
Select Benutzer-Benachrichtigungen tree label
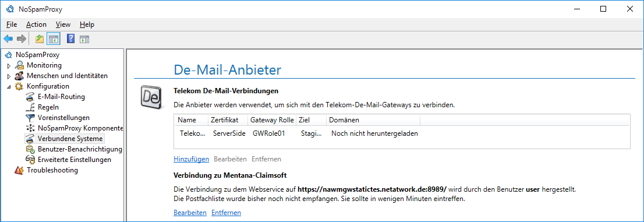(x=80, y=149)
